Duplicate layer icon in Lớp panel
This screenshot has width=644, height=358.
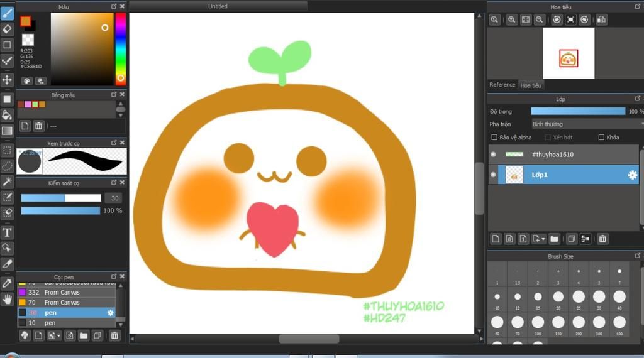point(571,239)
